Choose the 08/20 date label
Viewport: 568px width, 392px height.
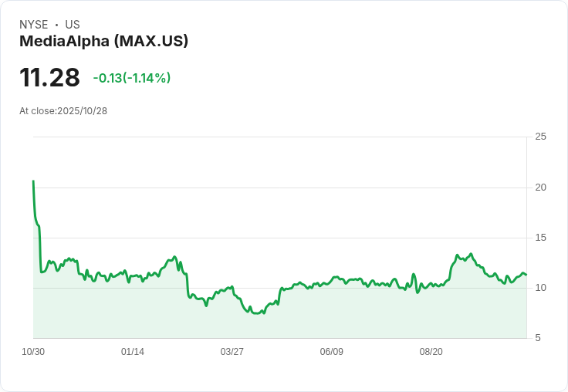coord(431,352)
